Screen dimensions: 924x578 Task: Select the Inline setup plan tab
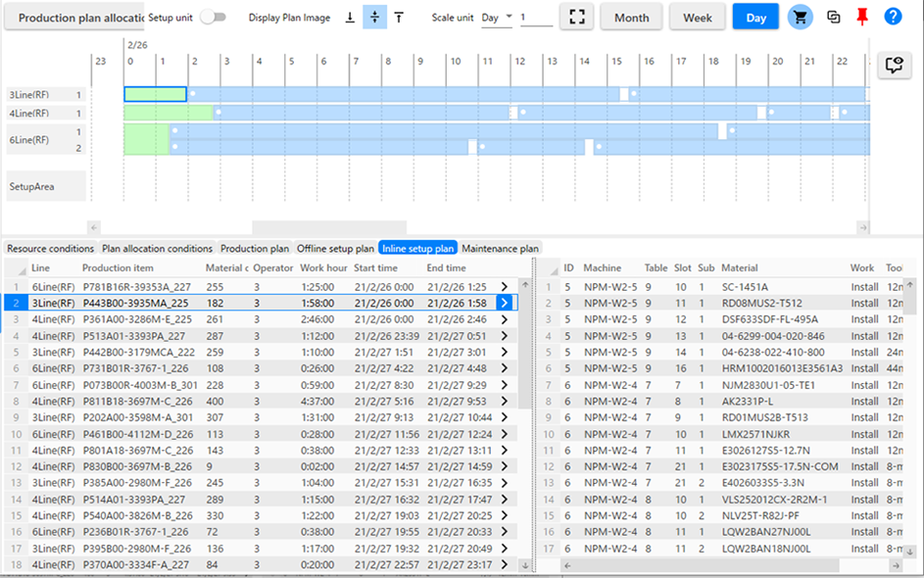point(417,249)
